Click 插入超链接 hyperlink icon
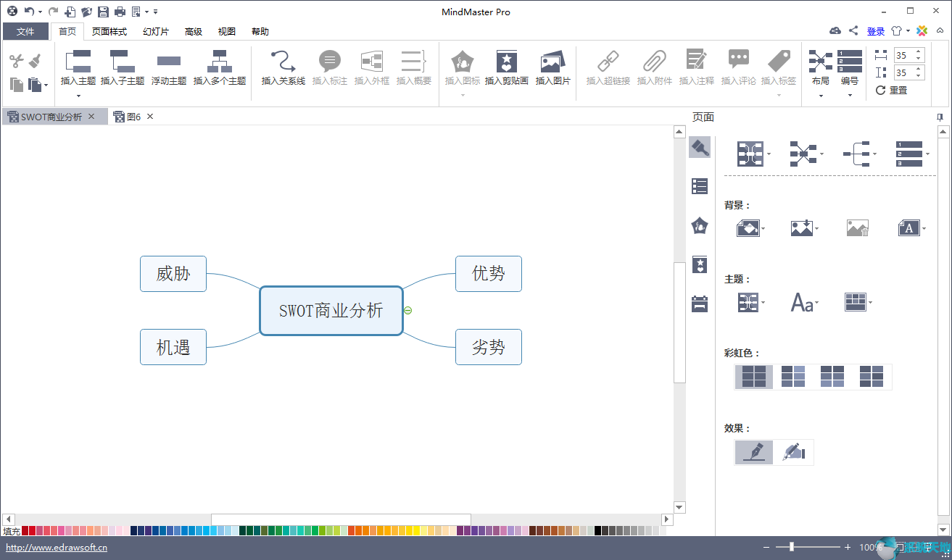The height and width of the screenshot is (560, 952). pyautogui.click(x=608, y=61)
